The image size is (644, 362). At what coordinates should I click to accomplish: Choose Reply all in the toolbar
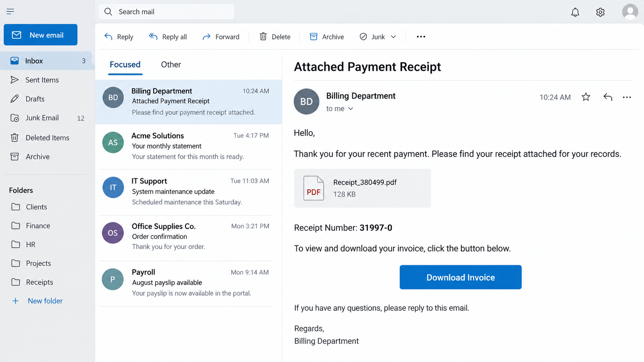tap(168, 37)
